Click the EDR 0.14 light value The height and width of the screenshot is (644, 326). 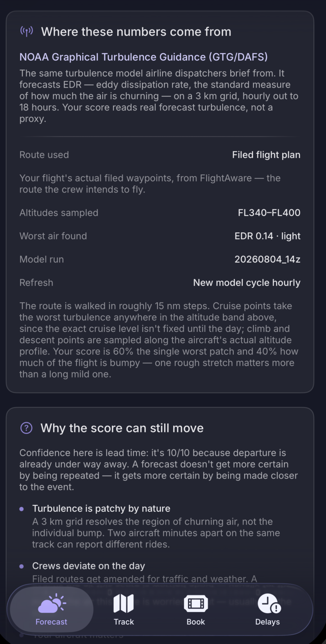(x=267, y=236)
